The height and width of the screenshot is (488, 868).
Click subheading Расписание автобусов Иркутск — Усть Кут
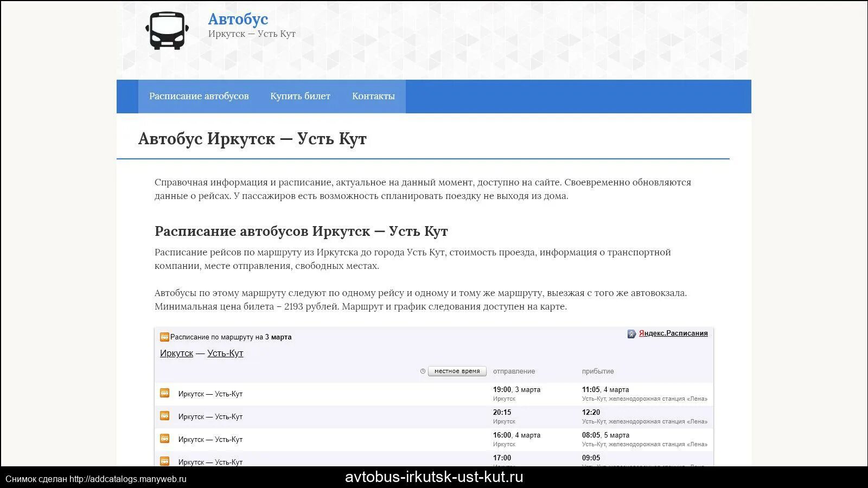coord(301,231)
